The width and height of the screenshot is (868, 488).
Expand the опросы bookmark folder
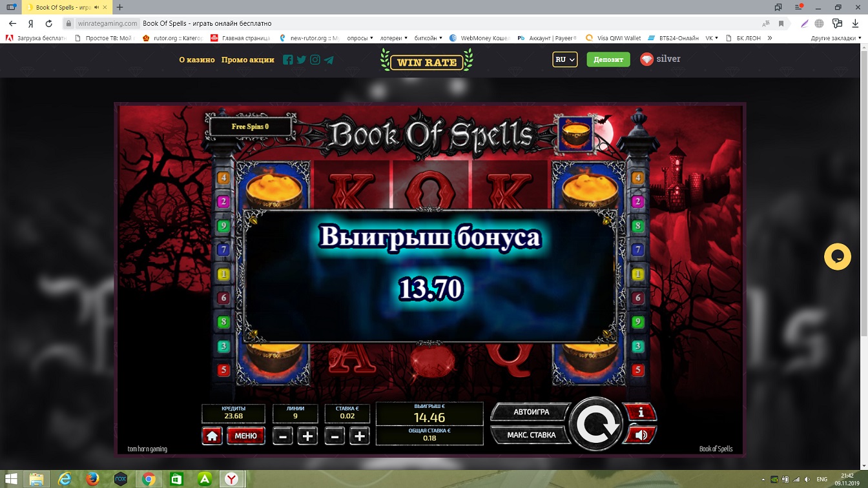click(x=360, y=38)
